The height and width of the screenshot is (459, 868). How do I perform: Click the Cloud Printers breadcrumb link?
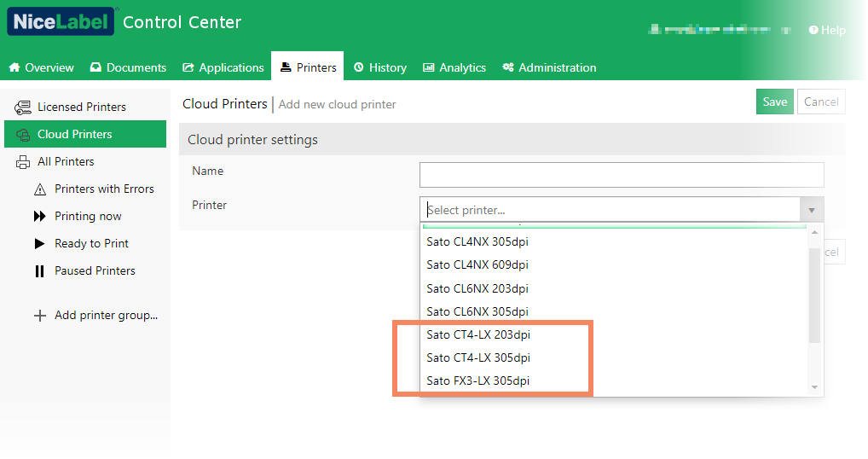225,103
